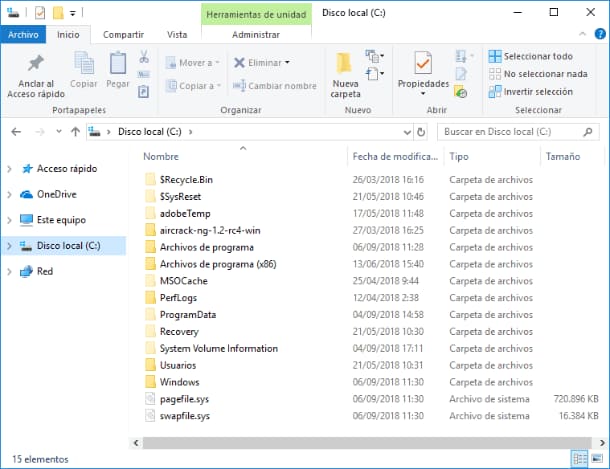Switch to large icons view in status bar
The height and width of the screenshot is (469, 610).
tap(597, 459)
